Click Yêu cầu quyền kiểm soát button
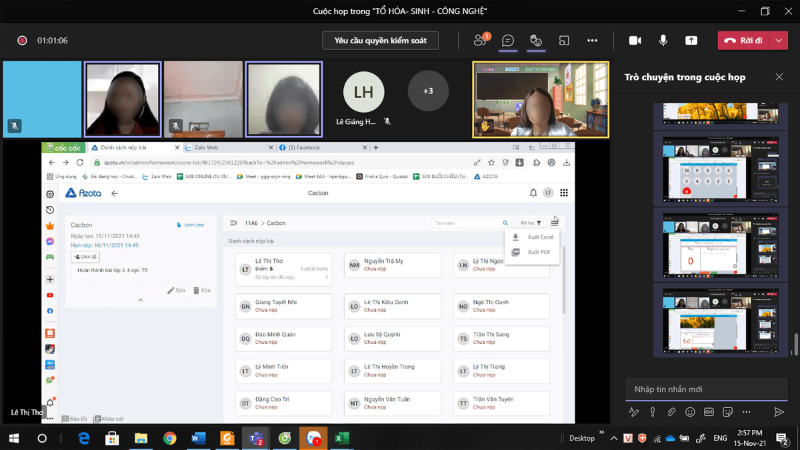The height and width of the screenshot is (450, 800). click(380, 40)
